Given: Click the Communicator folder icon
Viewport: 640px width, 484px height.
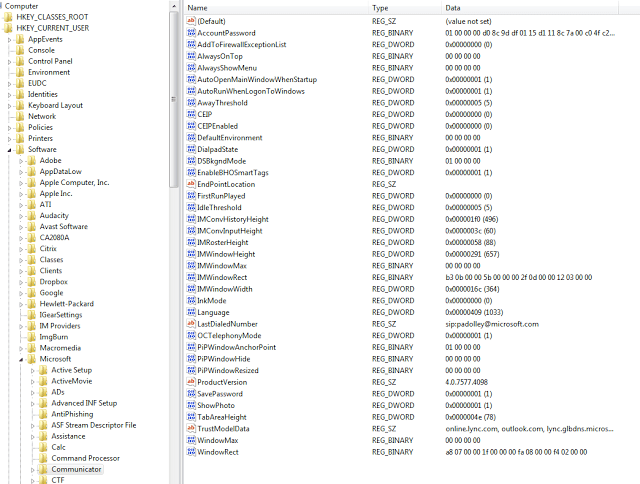Looking at the screenshot, I should 44,469.
